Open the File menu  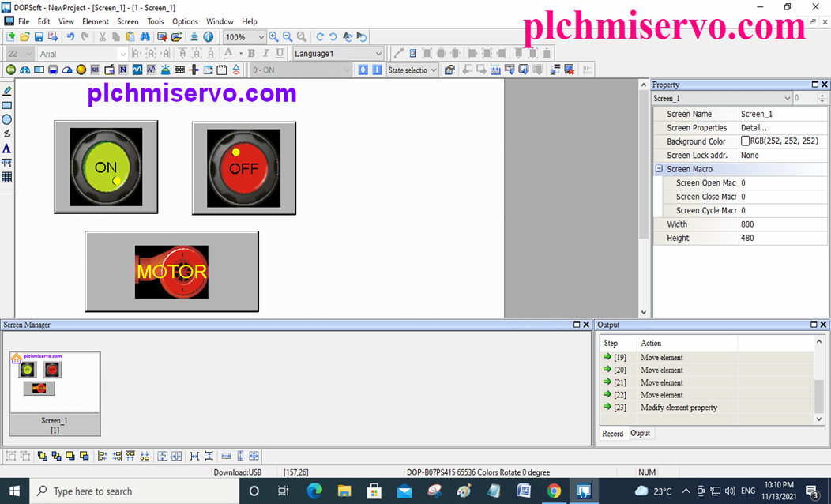coord(24,21)
